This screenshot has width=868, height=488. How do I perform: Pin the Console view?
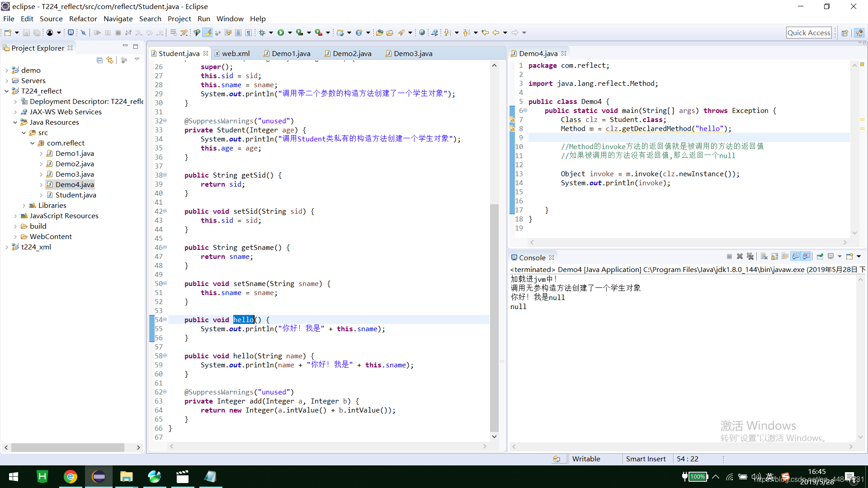(820, 257)
